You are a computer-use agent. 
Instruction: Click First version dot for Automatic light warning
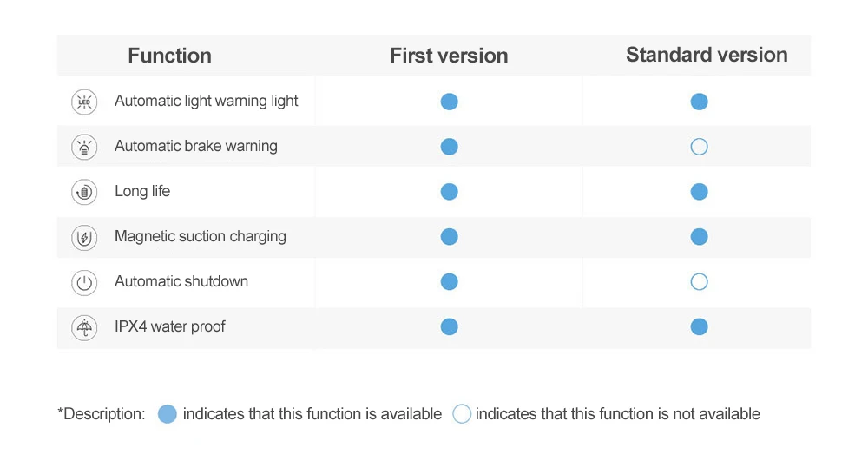pyautogui.click(x=449, y=102)
